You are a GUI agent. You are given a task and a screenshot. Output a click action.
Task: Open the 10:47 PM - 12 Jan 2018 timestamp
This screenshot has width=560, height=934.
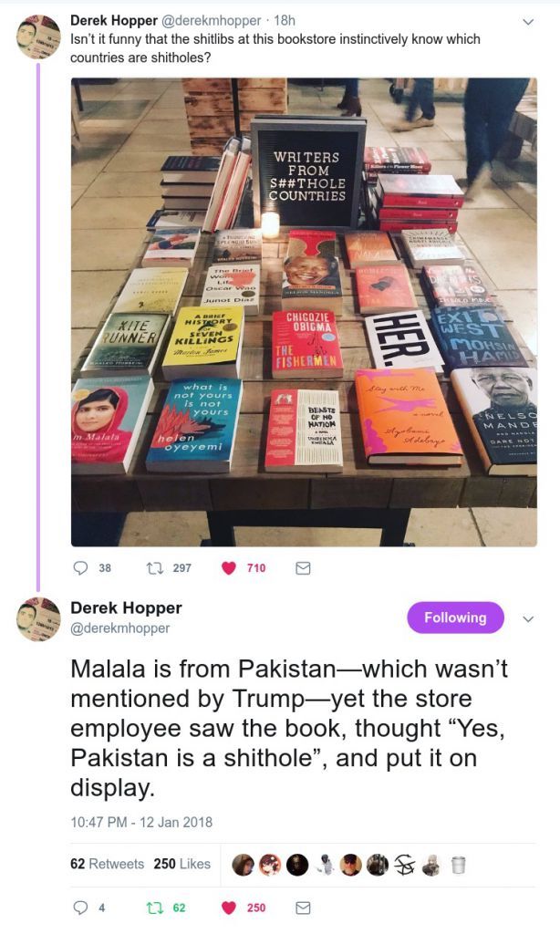141,822
